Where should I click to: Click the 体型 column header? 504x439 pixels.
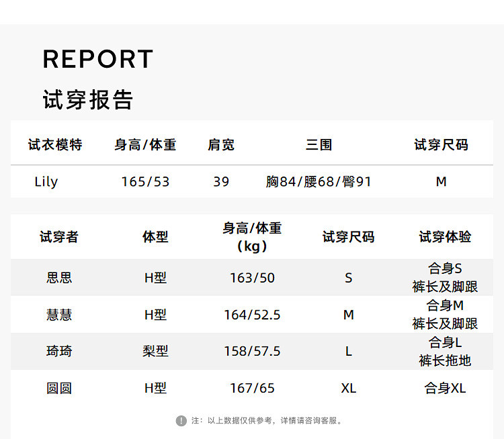pos(155,237)
